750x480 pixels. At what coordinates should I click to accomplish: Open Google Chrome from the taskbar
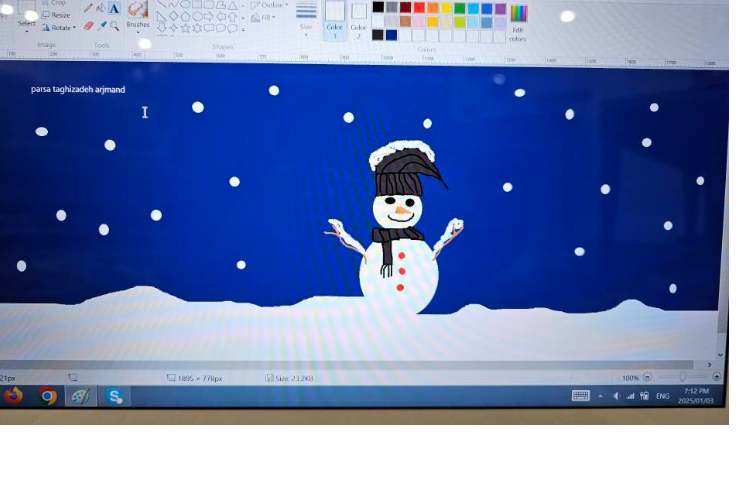47,396
